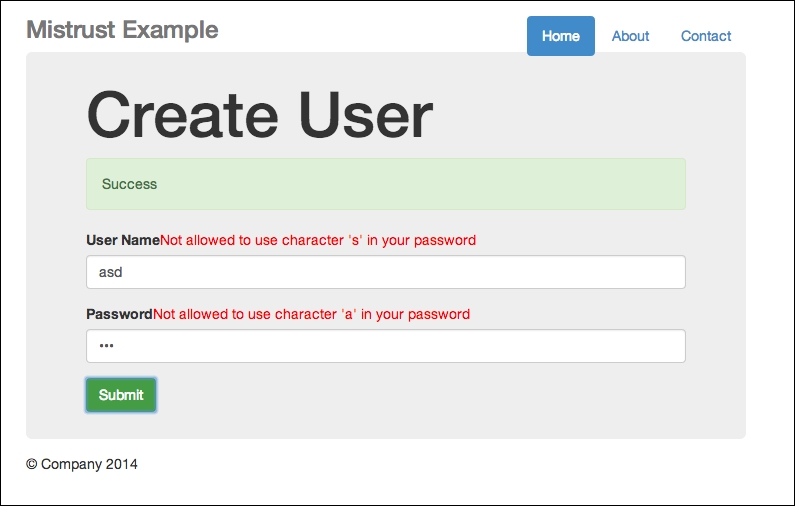This screenshot has width=795, height=506.
Task: Go to the About page
Action: coord(630,36)
